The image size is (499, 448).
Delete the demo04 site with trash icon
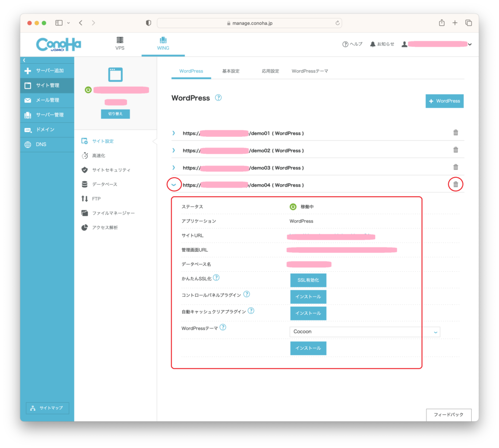[456, 184]
